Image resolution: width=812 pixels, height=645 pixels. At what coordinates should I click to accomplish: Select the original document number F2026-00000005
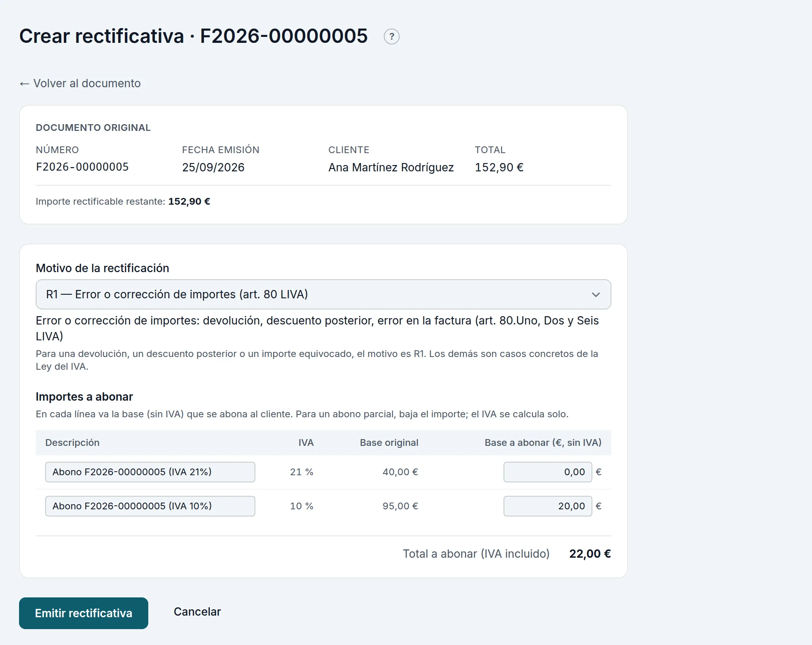(82, 167)
